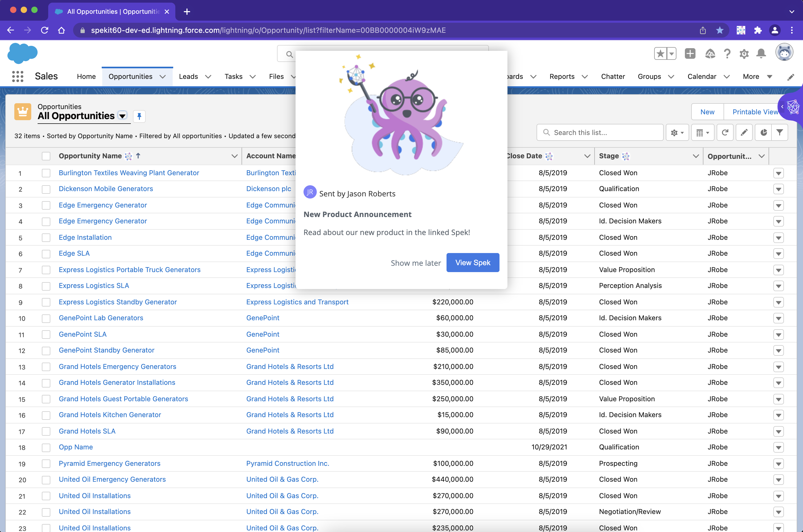Reload the page with the browser refresh icon
The image size is (803, 532).
click(44, 30)
